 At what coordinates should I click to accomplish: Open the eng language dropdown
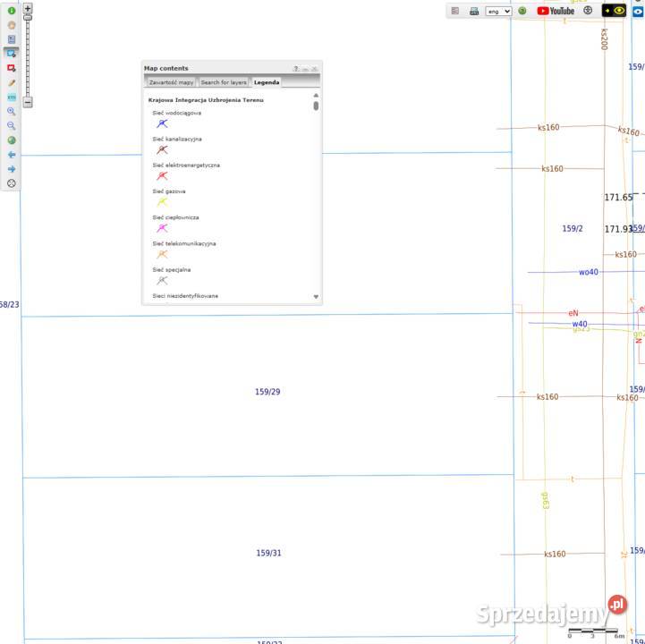pos(498,12)
